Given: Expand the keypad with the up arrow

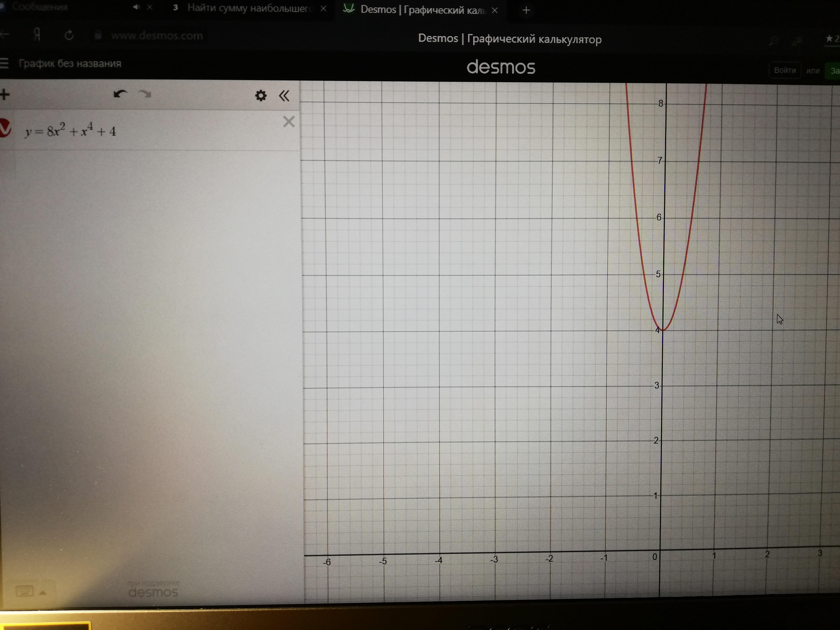Looking at the screenshot, I should pos(43,593).
